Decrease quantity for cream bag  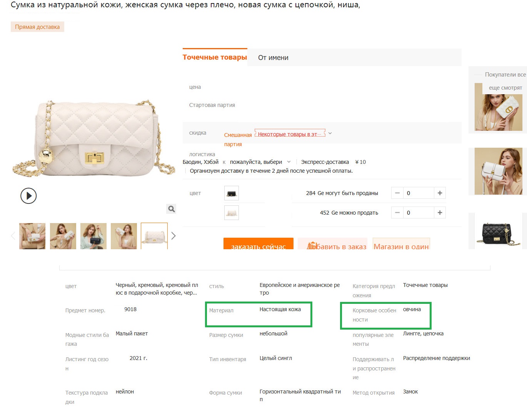tap(397, 213)
